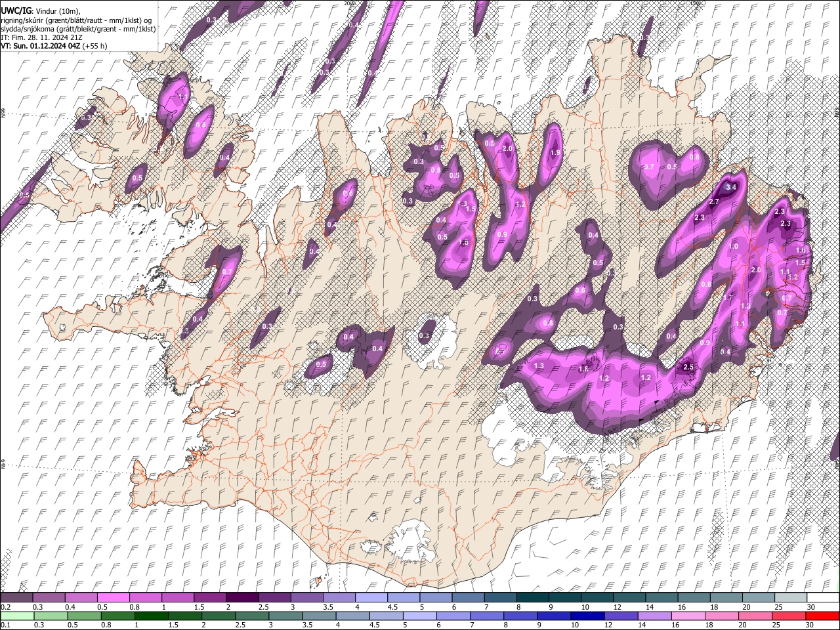Select the darkest green 1–1.5 swatch, lower scale

point(151,616)
